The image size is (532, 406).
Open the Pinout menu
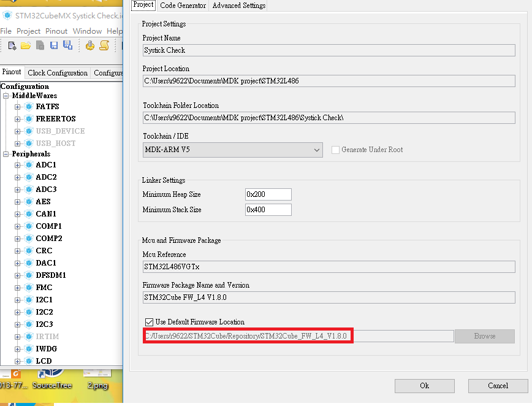point(56,31)
